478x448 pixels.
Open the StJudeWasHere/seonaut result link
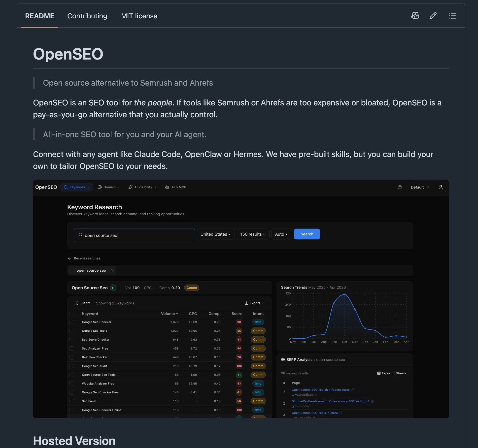coord(331,401)
